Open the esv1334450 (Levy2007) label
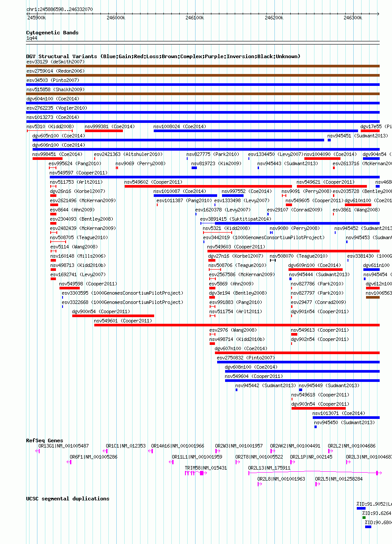 click(276, 154)
